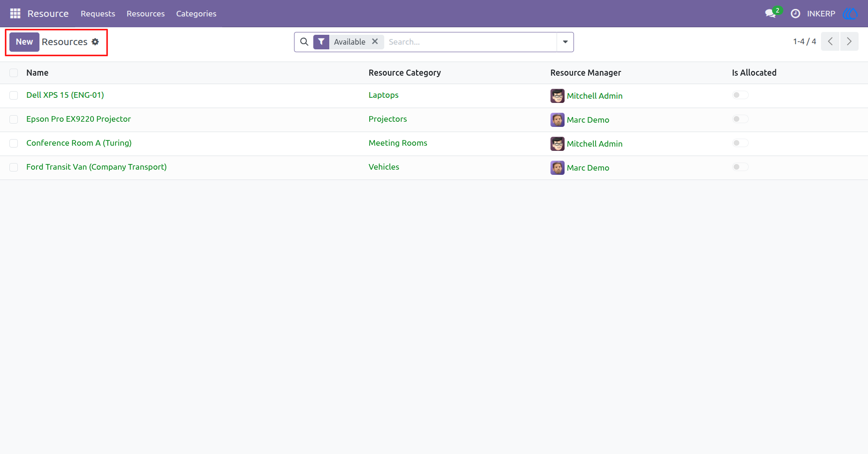Open the conversations chat icon
Image resolution: width=868 pixels, height=454 pixels.
pos(770,14)
